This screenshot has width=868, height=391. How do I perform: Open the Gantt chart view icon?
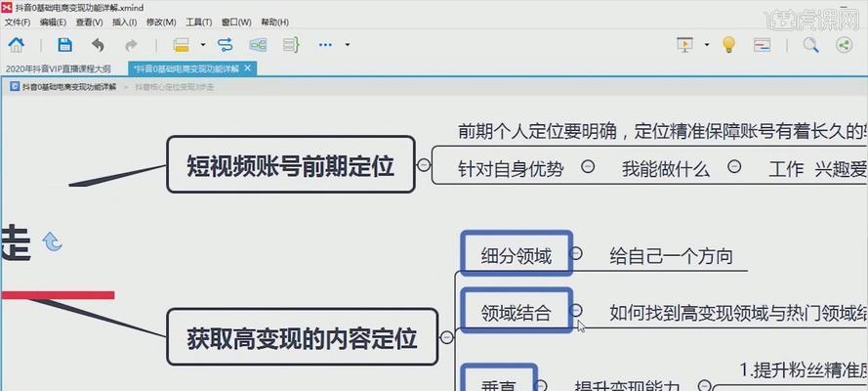point(763,45)
